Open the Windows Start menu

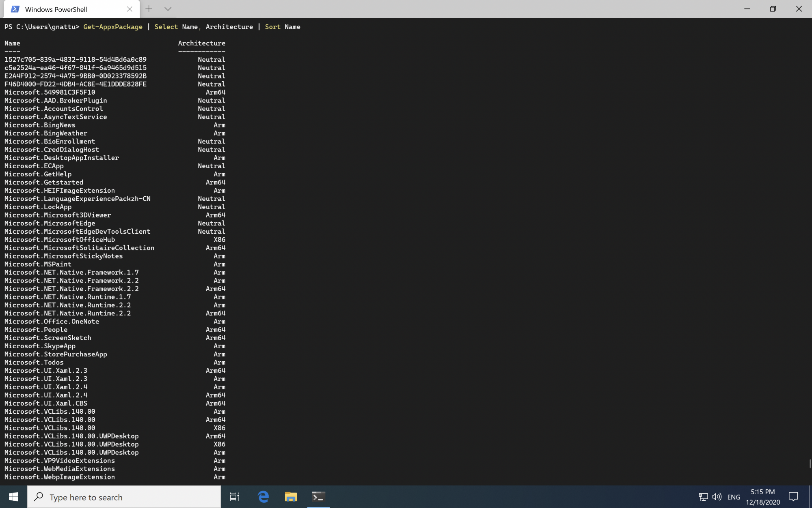tap(13, 497)
